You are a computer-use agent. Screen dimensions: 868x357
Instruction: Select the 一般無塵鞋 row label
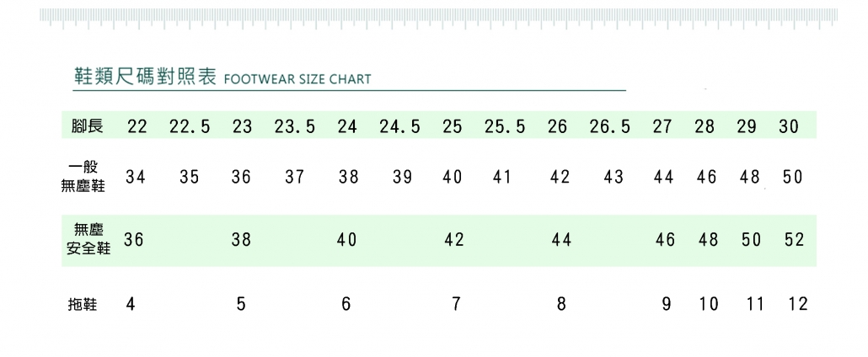[85, 177]
